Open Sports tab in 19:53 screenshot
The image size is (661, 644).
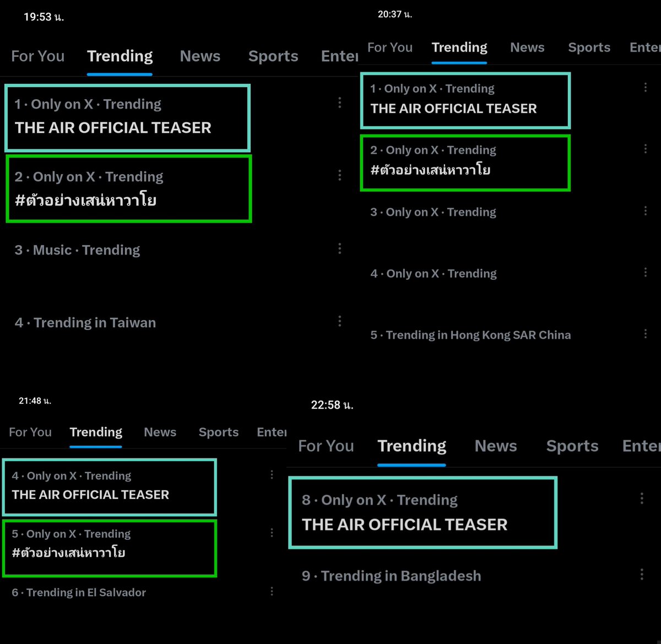273,56
